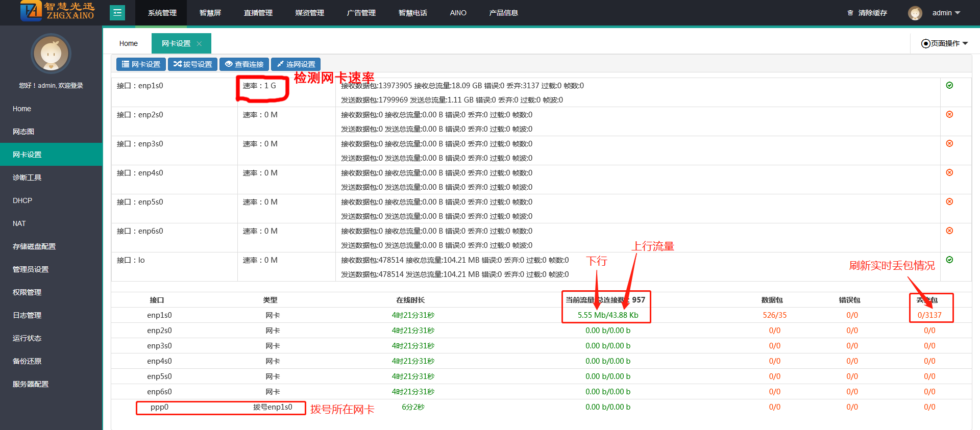Viewport: 980px width, 430px height.
Task: Toggle the red status icon for enp5s0
Action: 949,201
